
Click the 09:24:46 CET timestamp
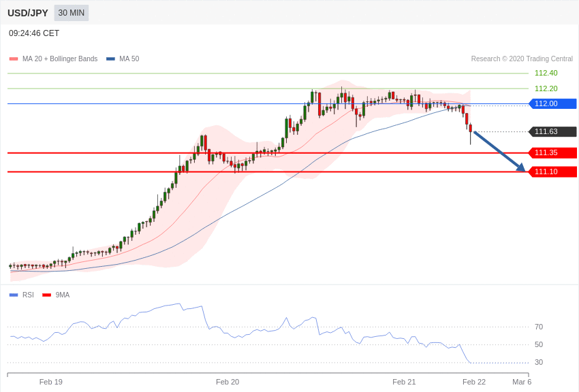[34, 33]
